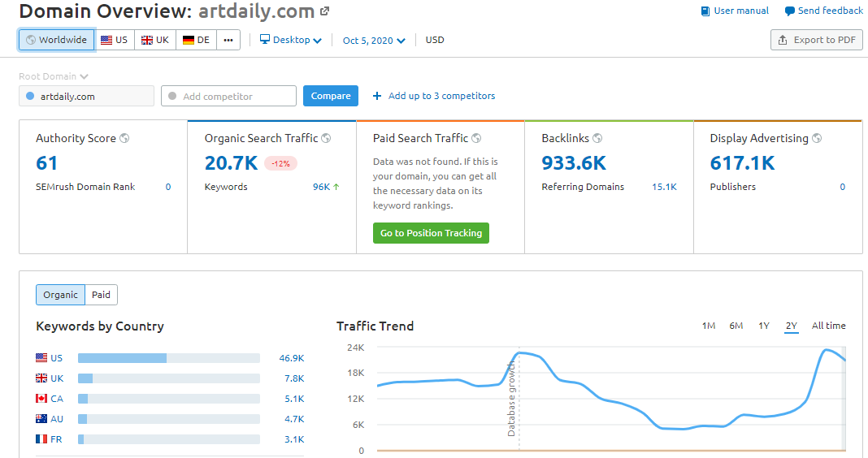Click France flag in Keywords by Country

point(41,439)
